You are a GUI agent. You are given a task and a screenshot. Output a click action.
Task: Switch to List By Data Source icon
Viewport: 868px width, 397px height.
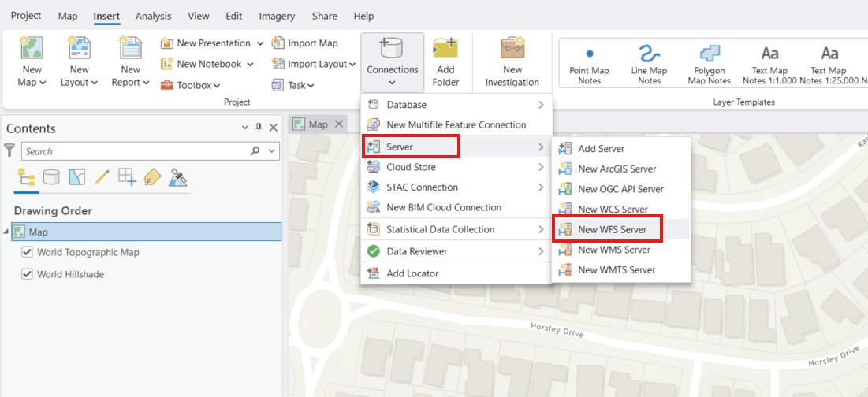click(51, 176)
